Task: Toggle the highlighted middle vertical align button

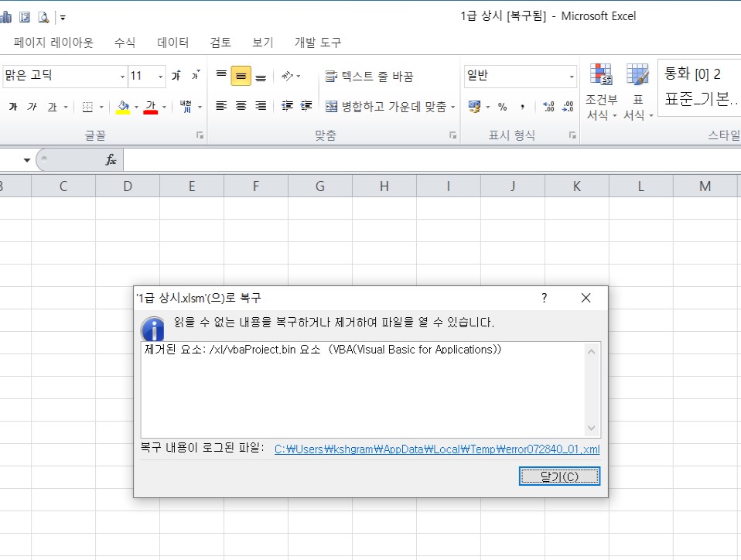Action: point(241,76)
